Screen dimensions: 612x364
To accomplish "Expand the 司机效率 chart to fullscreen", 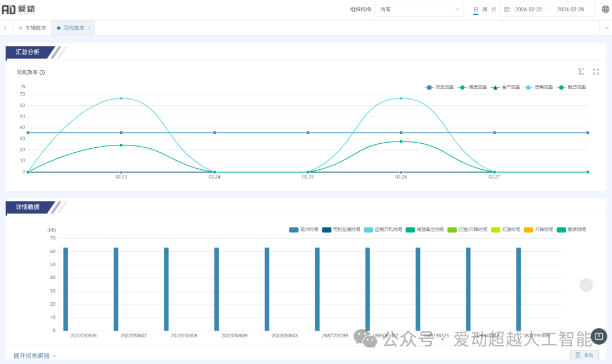I will (596, 71).
